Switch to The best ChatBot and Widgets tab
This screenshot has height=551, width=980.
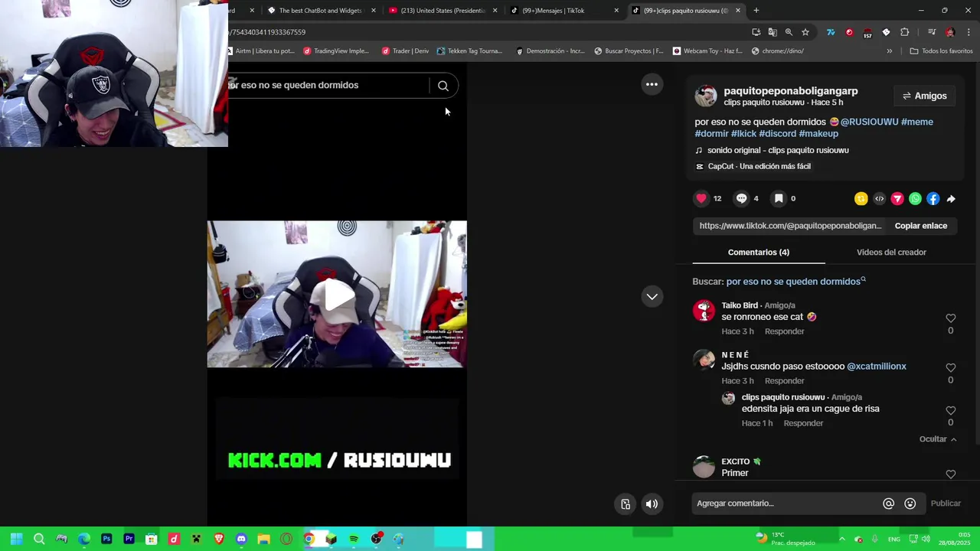[x=320, y=11]
